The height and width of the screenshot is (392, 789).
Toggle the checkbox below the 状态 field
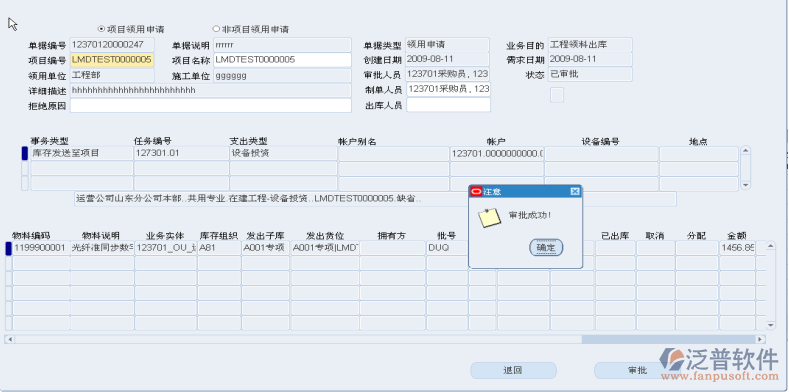(x=557, y=95)
